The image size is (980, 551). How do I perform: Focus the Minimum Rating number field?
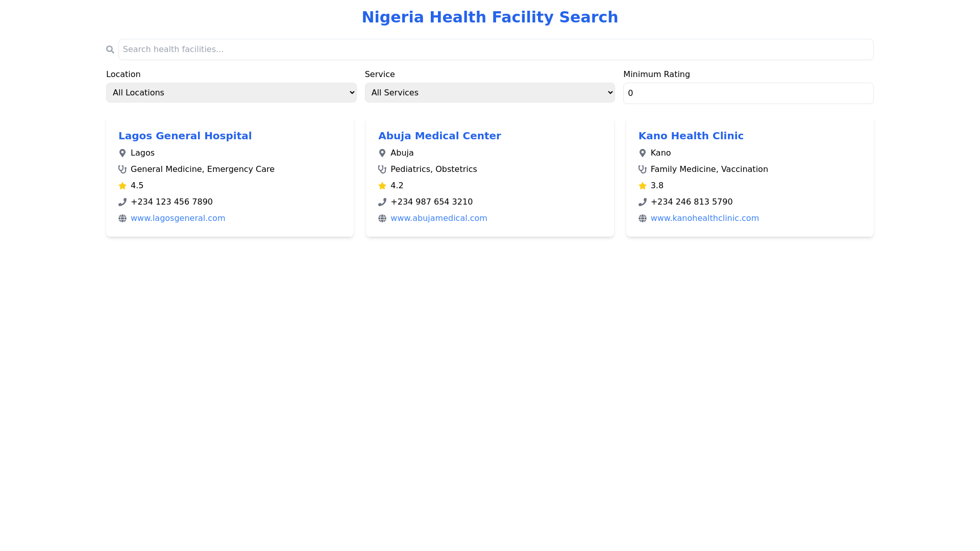[748, 93]
